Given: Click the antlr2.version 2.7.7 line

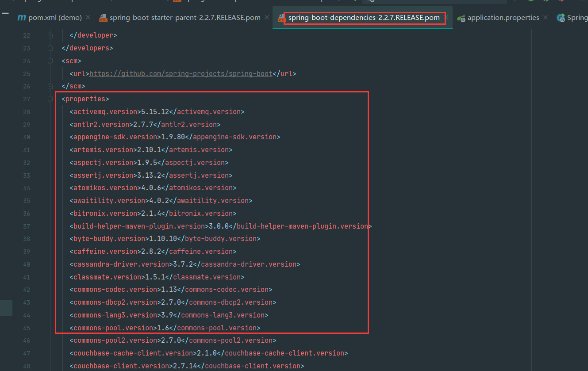Looking at the screenshot, I should coord(145,124).
